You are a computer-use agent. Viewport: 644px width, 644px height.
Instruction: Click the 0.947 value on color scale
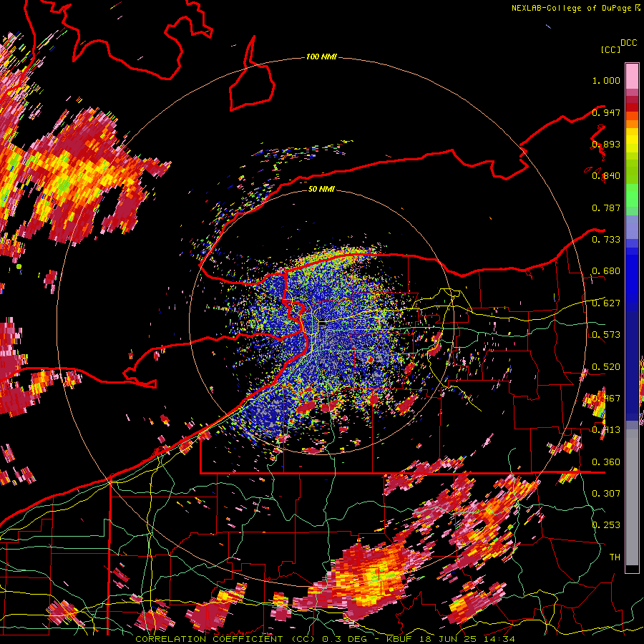pyautogui.click(x=606, y=112)
